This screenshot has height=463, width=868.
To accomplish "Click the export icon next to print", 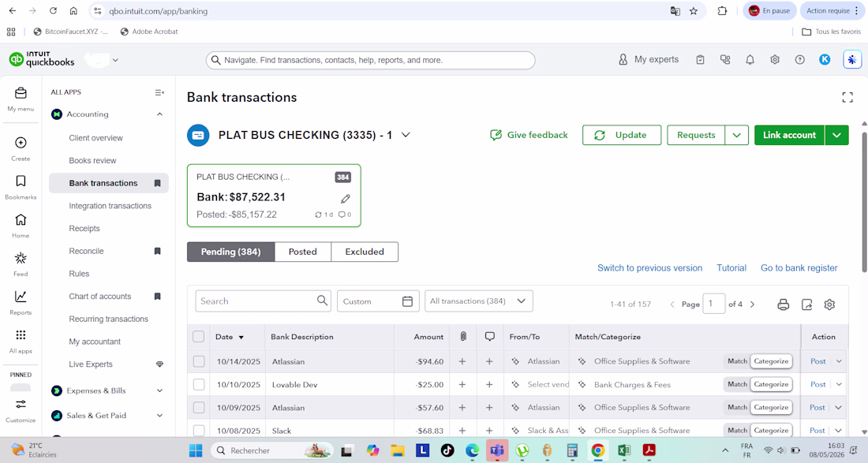I will (806, 304).
